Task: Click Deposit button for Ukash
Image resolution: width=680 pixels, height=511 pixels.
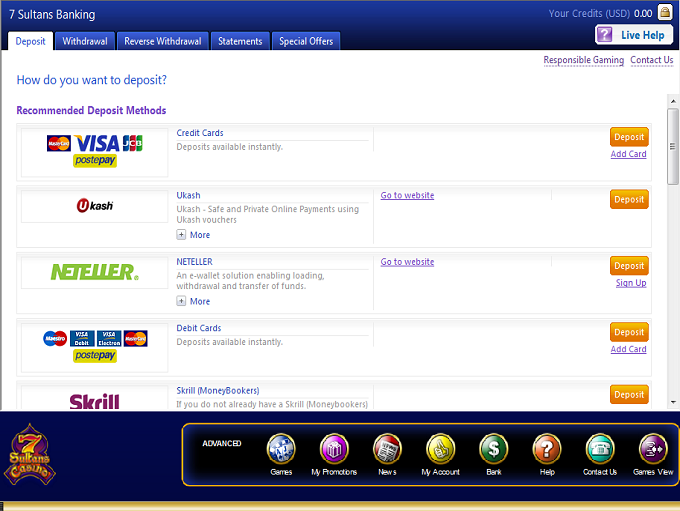Action: tap(629, 200)
